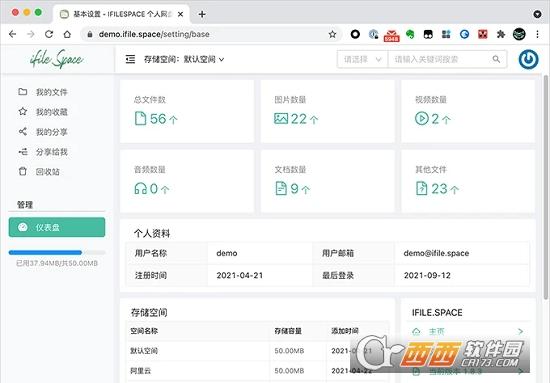Select the 回收站 menu item
Viewport: 550px width, 383px height.
click(x=57, y=172)
